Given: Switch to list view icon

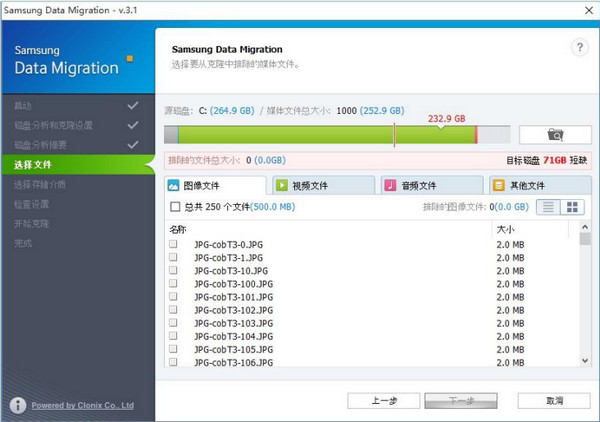Looking at the screenshot, I should click(x=548, y=207).
